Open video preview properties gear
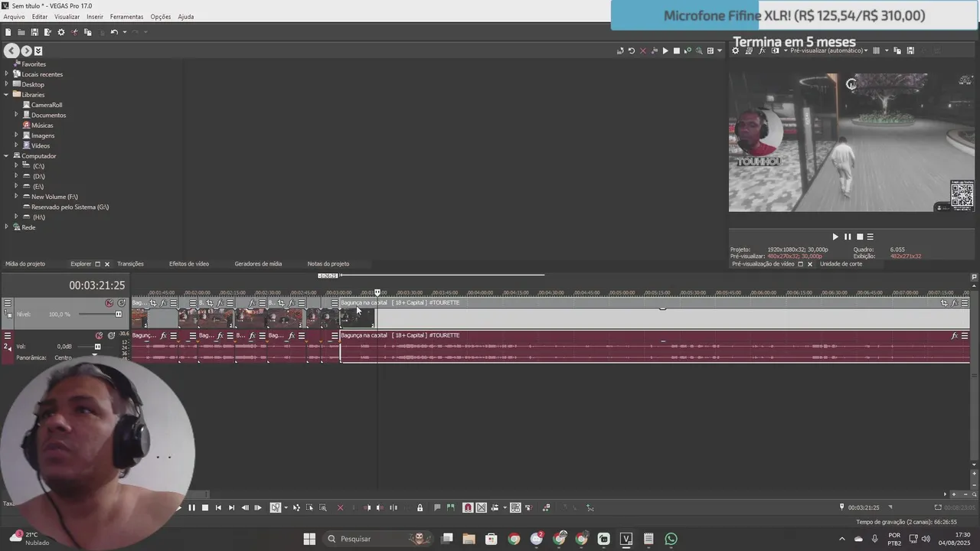The width and height of the screenshot is (980, 551). pyautogui.click(x=736, y=51)
